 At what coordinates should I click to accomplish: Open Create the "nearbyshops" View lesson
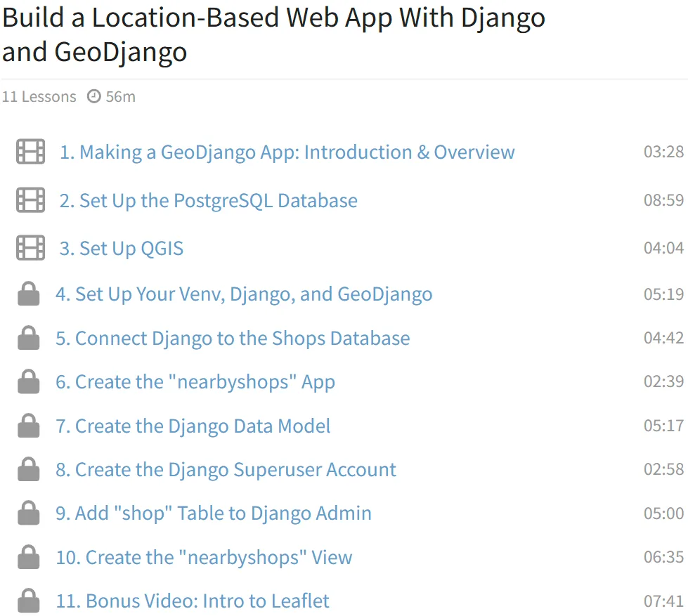point(204,557)
